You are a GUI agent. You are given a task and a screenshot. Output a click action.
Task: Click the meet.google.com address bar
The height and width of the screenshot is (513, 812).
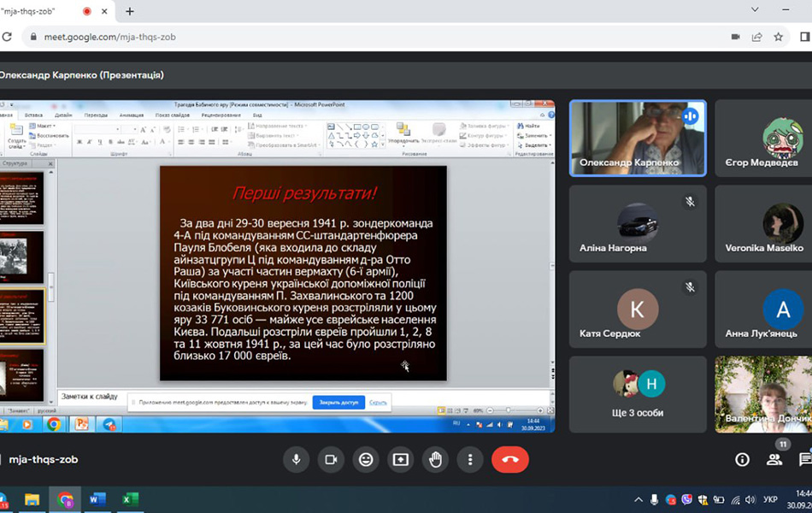(x=342, y=37)
